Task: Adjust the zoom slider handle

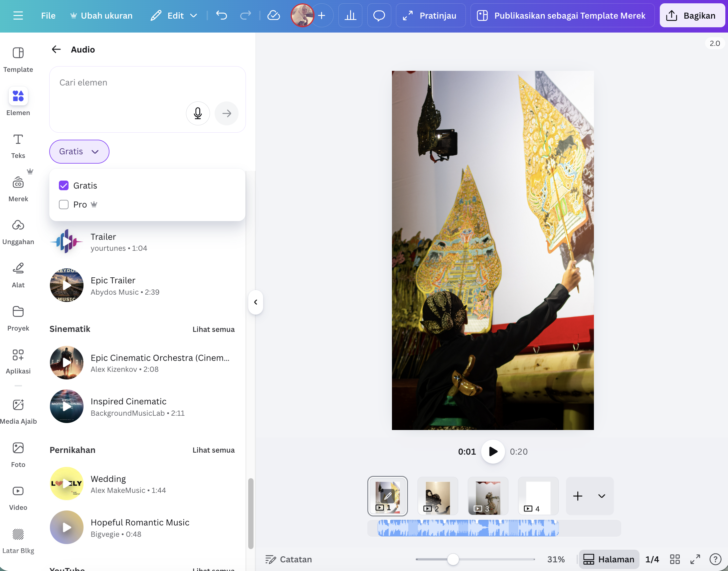Action: [x=453, y=559]
